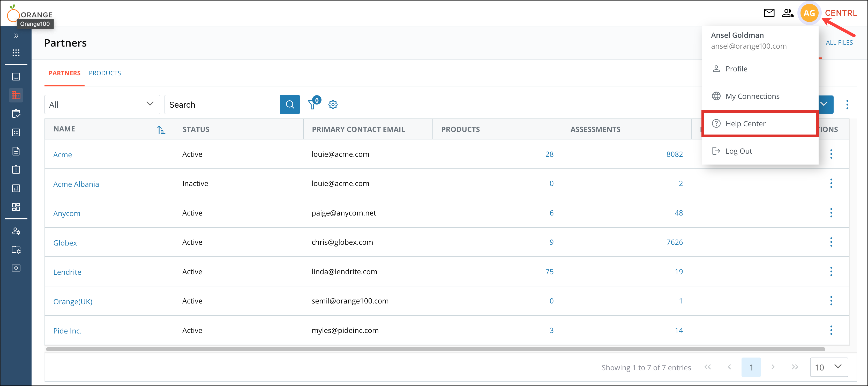Click the horizontal table scrollbar
The height and width of the screenshot is (386, 868).
pyautogui.click(x=435, y=349)
